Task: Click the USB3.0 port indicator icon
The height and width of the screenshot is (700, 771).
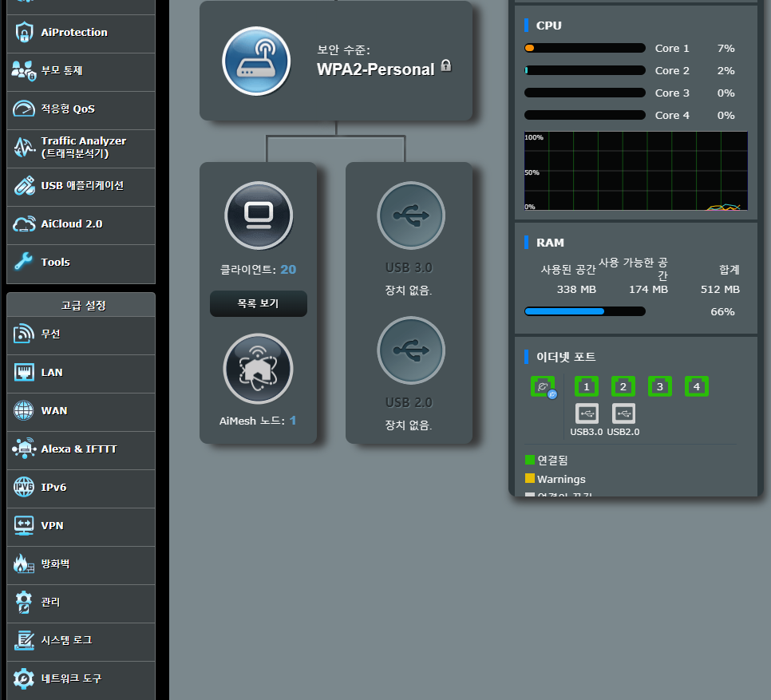Action: point(587,413)
